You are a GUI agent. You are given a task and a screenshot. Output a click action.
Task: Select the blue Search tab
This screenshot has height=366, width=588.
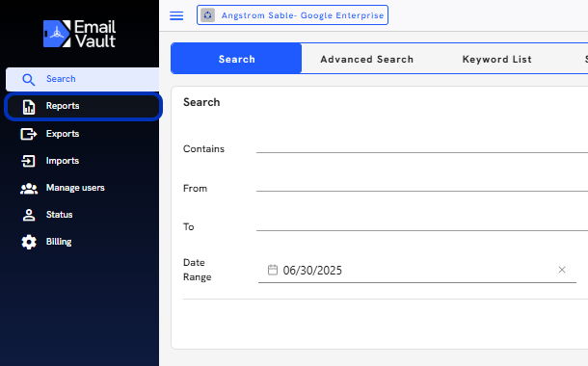point(236,59)
